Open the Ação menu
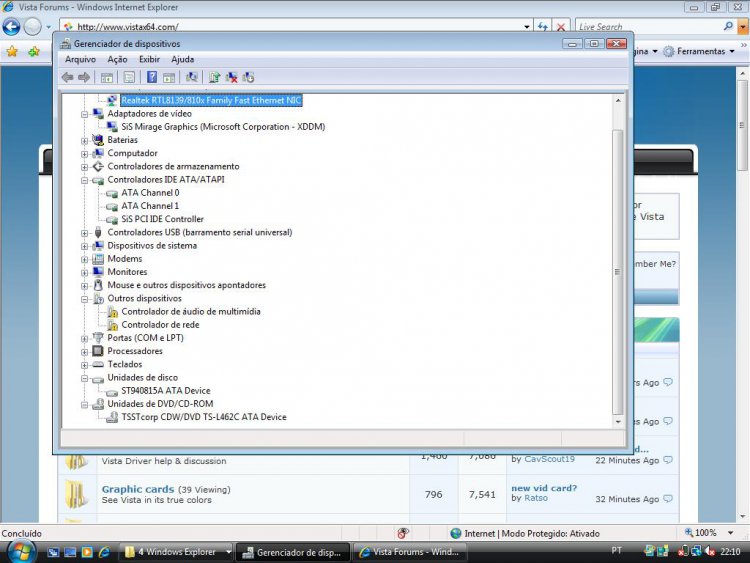This screenshot has width=750, height=563. pos(117,59)
